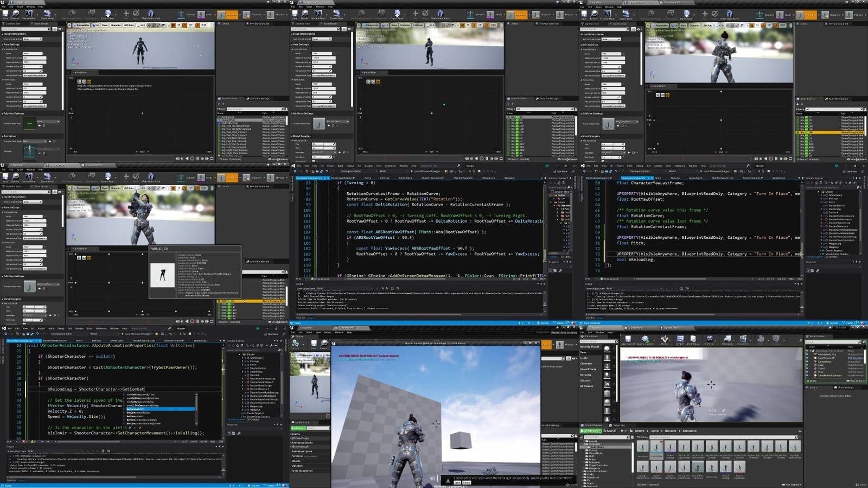This screenshot has width=868, height=488.
Task: Click the Cinematics clapperboard icon
Action: (x=743, y=339)
